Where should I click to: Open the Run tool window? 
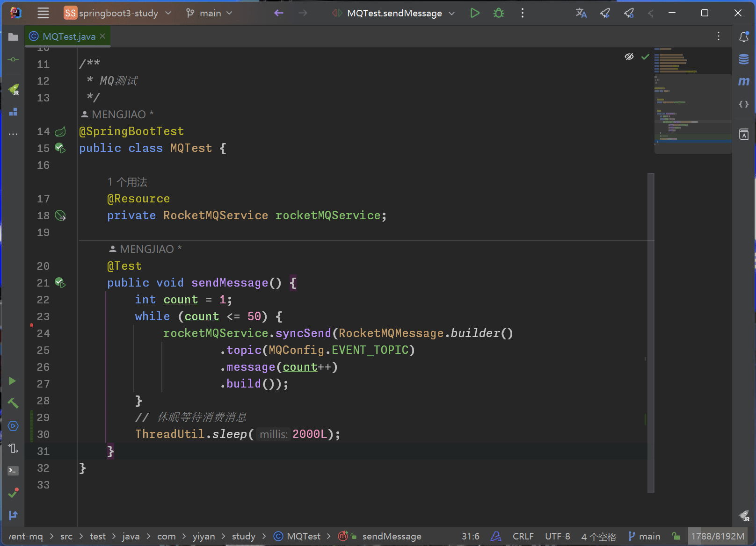(13, 381)
